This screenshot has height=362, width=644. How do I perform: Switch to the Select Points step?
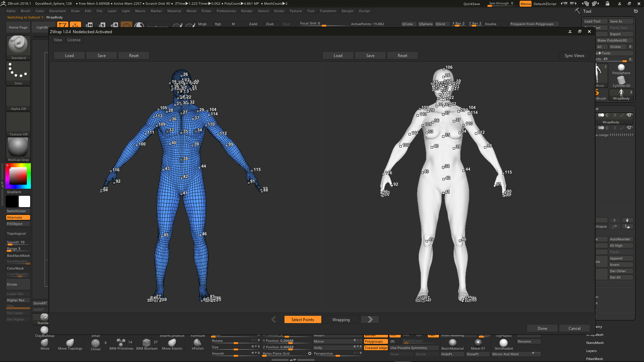point(303,319)
